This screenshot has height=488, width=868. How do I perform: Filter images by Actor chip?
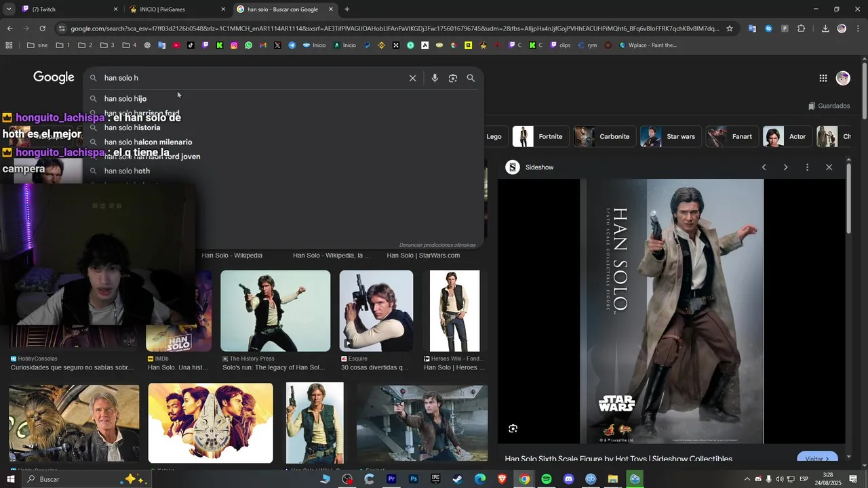(x=787, y=136)
